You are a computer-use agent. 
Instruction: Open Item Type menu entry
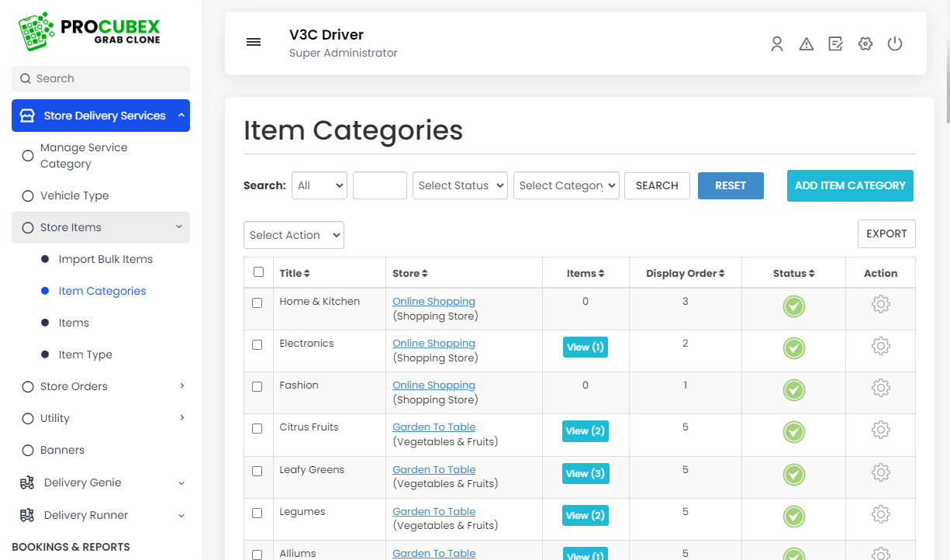[85, 354]
